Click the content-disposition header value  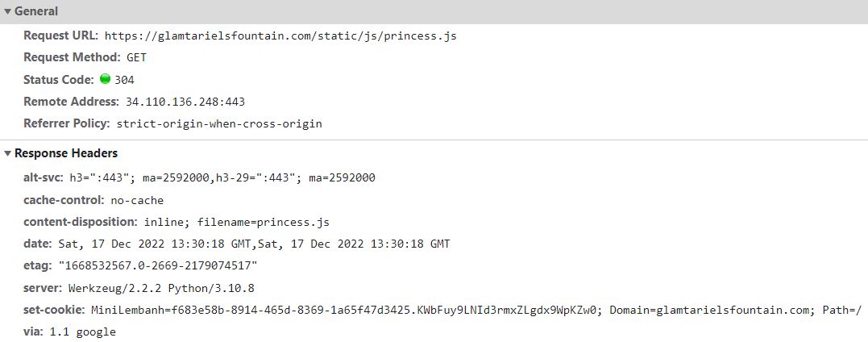tap(237, 223)
